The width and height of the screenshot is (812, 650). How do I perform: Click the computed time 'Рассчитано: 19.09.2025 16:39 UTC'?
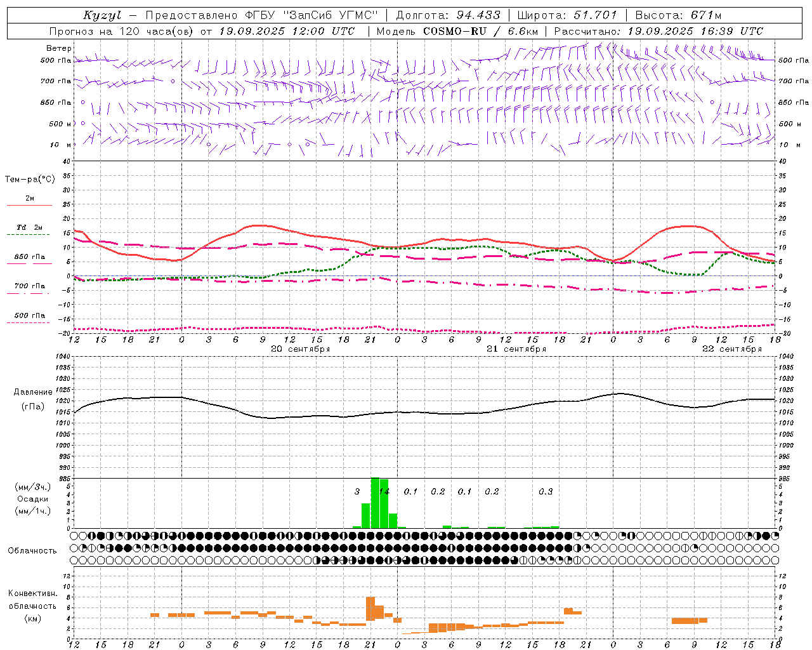(658, 31)
